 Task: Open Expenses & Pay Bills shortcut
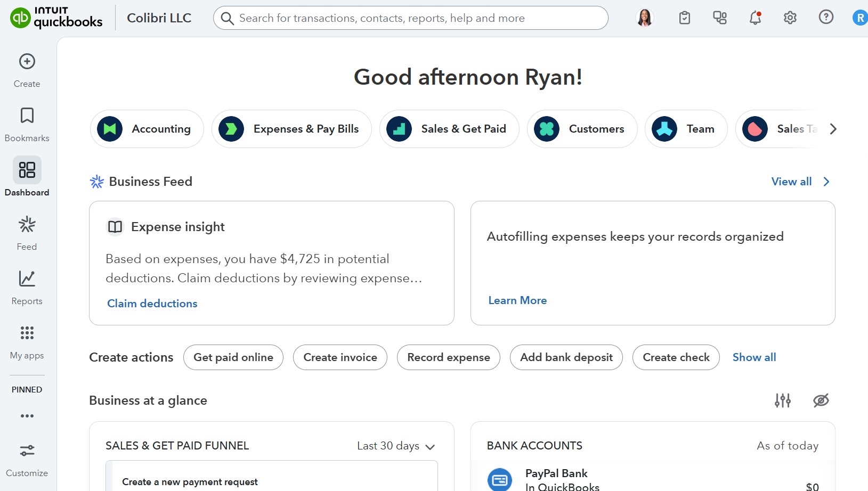[291, 129]
